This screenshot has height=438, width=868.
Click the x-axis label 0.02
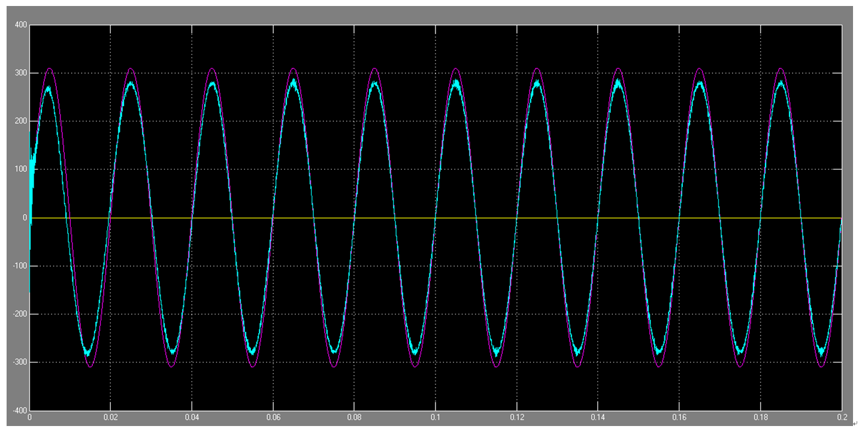(110, 416)
